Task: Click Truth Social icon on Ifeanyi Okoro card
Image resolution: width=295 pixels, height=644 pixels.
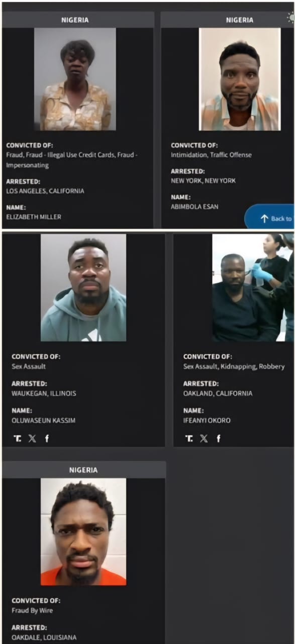Action: click(x=189, y=438)
